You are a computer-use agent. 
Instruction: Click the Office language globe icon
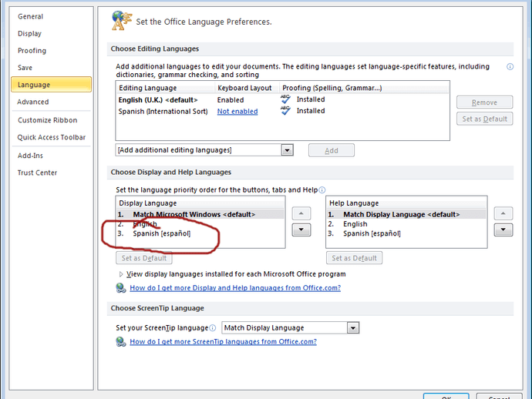[122, 20]
